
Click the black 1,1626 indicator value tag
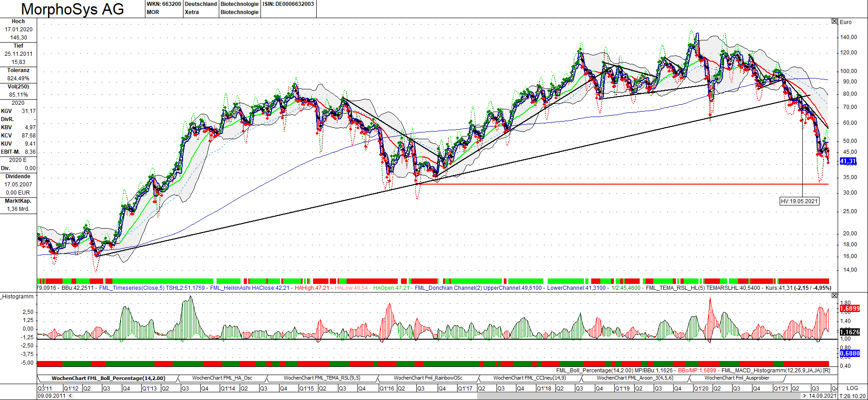coord(849,332)
